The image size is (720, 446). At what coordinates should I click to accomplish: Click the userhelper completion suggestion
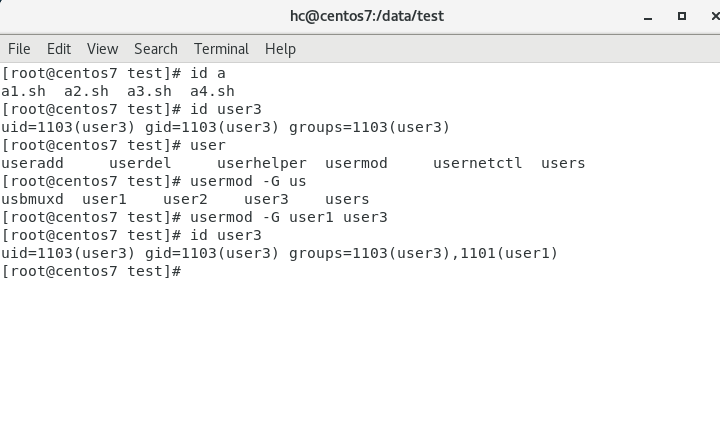coord(262,164)
